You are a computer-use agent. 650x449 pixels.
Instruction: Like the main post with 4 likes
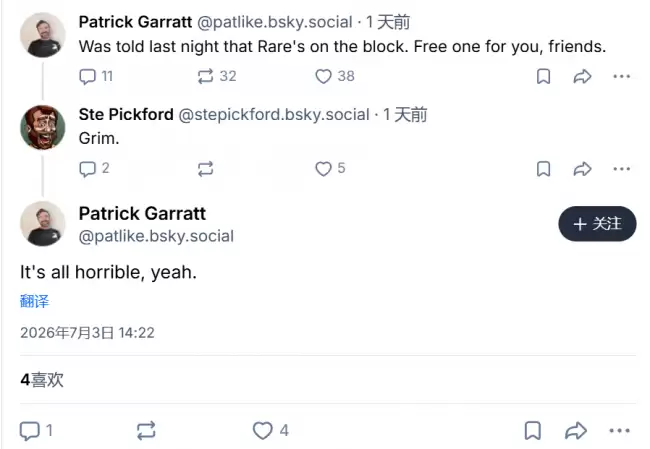(x=271, y=431)
